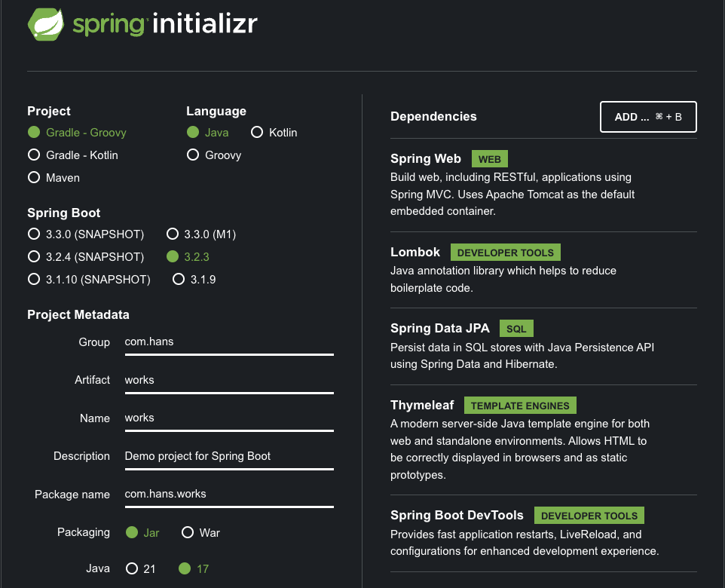Click the Thymeleaf dependency title
The width and height of the screenshot is (725, 588).
coord(422,406)
